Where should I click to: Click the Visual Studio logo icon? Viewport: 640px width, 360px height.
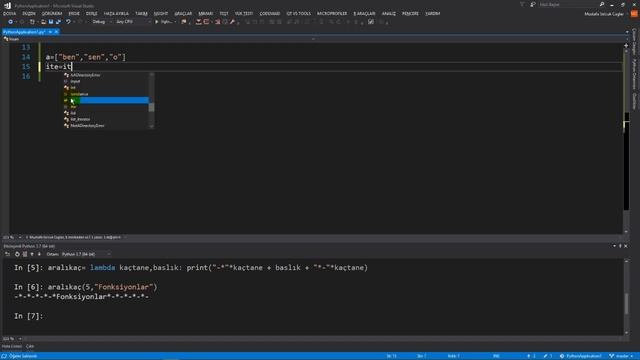(7, 5)
